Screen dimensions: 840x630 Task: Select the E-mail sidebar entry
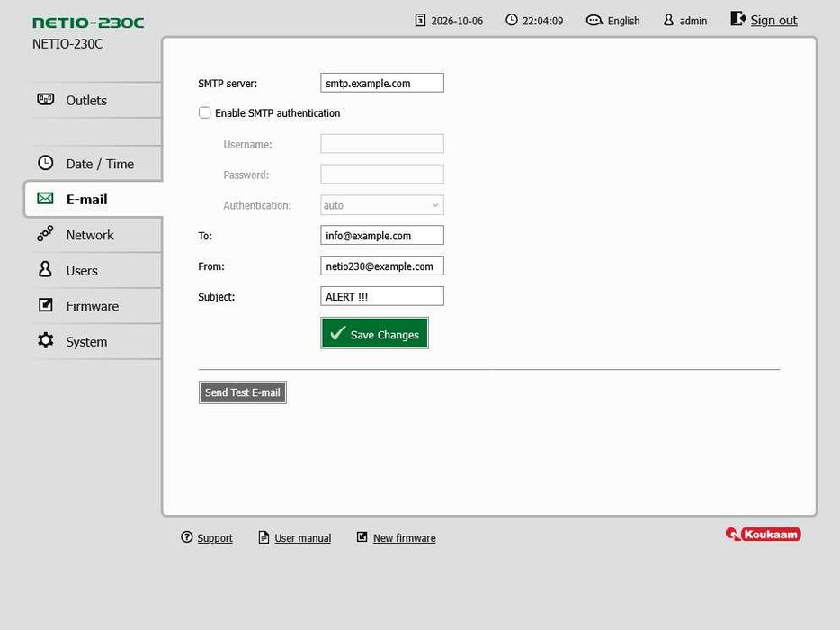94,200
